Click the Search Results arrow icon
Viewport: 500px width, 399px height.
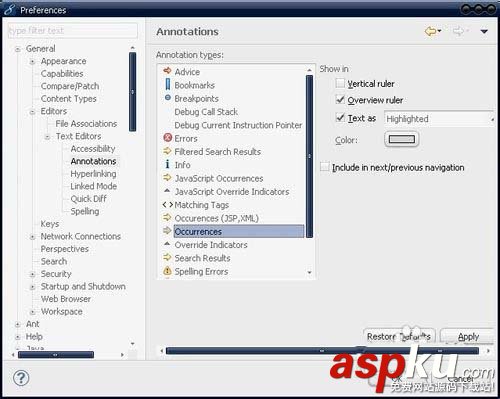coord(167,257)
